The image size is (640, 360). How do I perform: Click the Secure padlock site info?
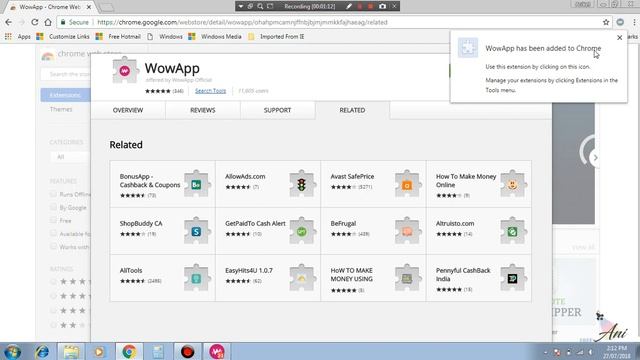[74, 22]
